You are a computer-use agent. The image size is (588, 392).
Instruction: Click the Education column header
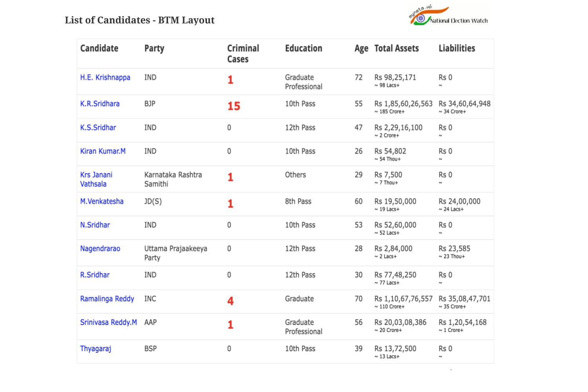click(x=303, y=48)
